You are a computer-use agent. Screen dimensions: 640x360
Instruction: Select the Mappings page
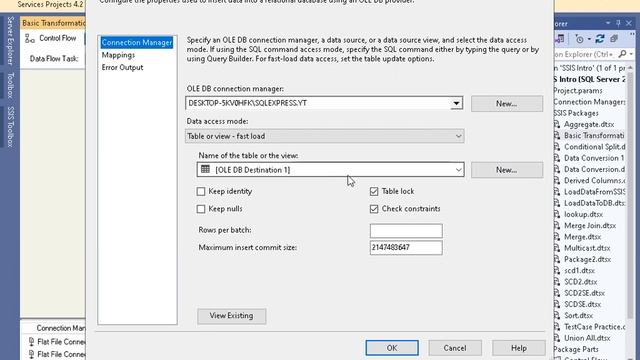(x=118, y=55)
